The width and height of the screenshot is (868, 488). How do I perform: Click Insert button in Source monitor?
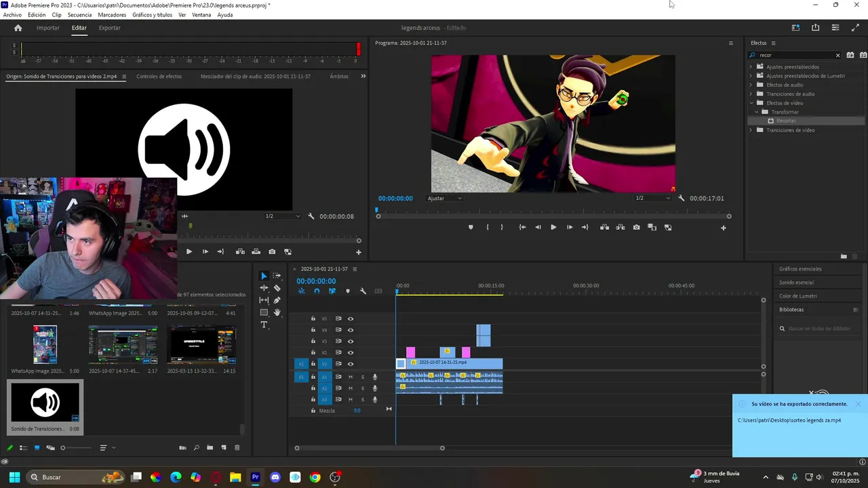click(240, 251)
